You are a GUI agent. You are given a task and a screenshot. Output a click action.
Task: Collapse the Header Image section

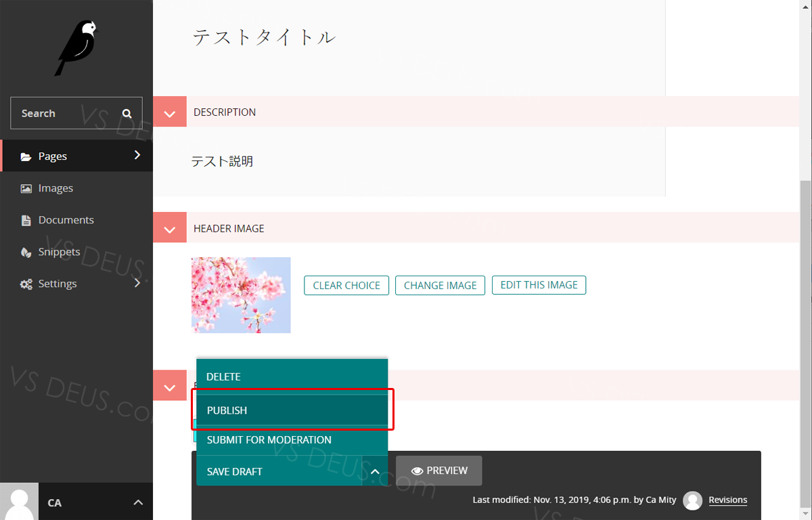pos(170,227)
